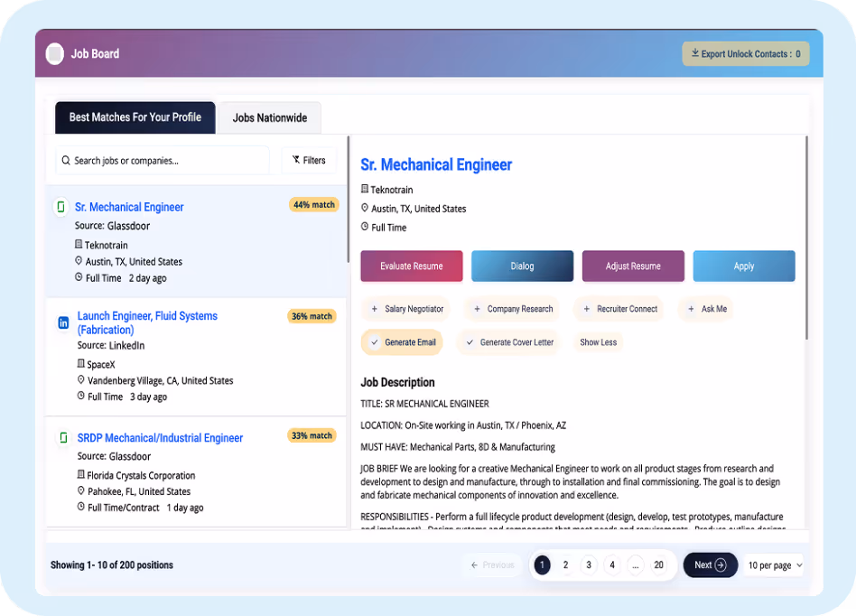Click the Job Board logo circle
The height and width of the screenshot is (616, 856).
pos(54,53)
